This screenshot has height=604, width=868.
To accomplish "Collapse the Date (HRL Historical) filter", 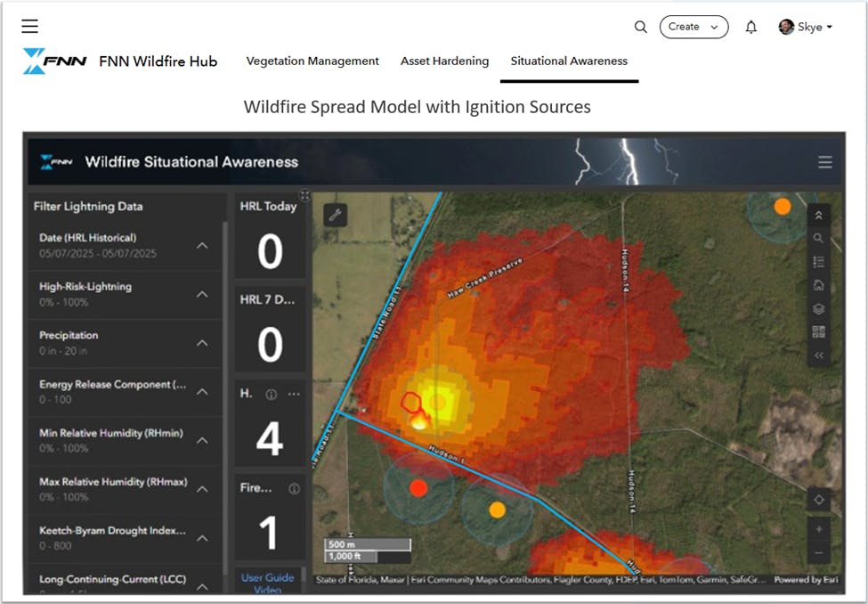I will 203,246.
